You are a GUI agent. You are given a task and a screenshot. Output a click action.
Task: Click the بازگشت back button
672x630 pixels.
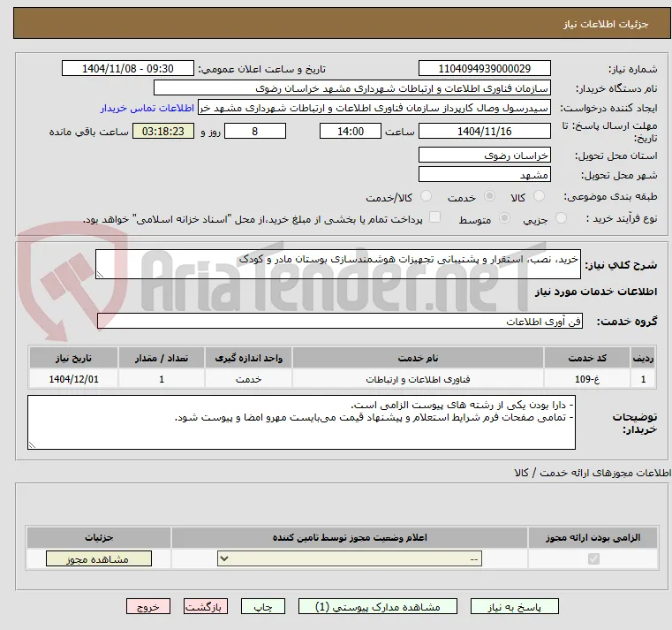[205, 607]
